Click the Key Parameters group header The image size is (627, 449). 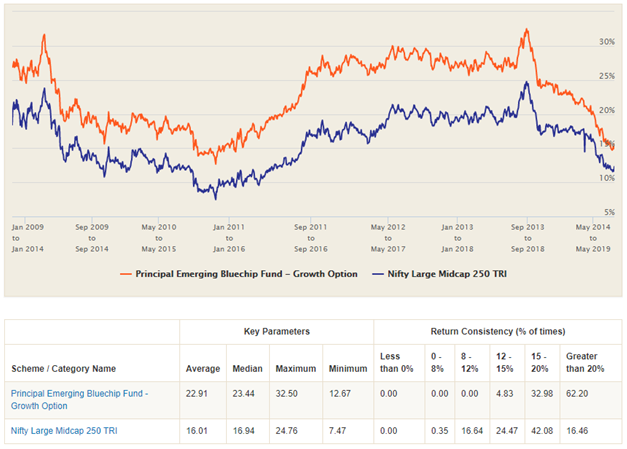[x=276, y=329]
